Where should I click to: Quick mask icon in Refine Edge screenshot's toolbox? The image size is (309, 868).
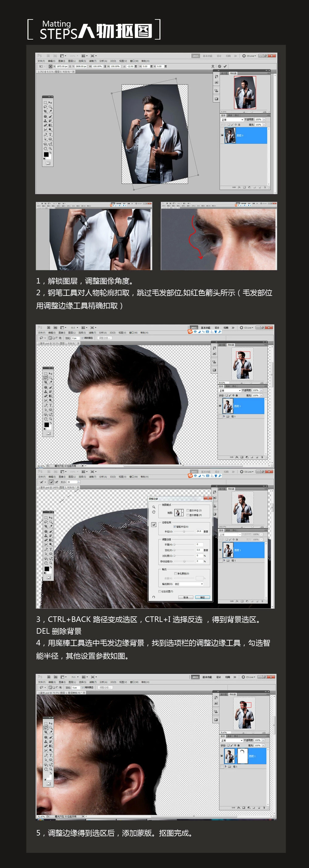click(x=49, y=577)
